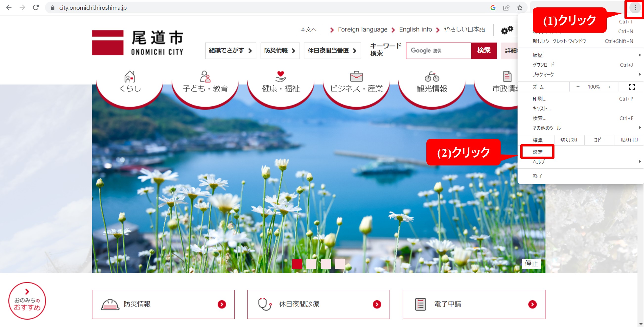
Task: Click 切り取り in edit row
Action: [x=569, y=140]
